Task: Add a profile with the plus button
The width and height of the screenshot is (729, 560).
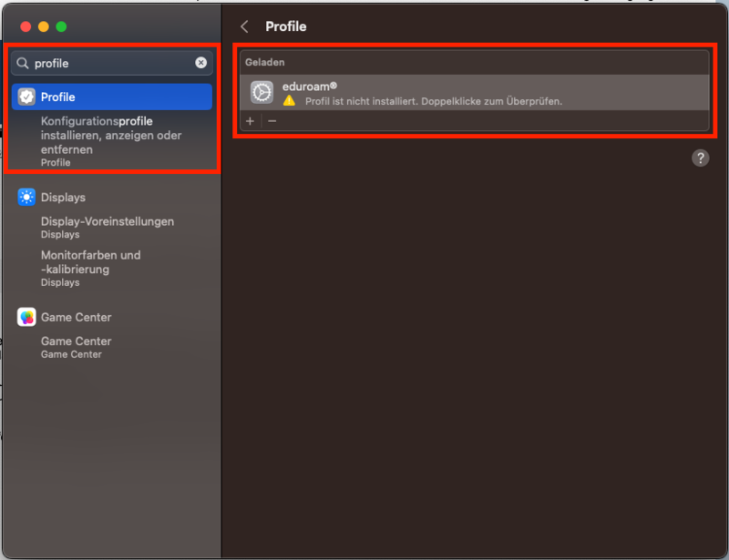Action: [250, 121]
